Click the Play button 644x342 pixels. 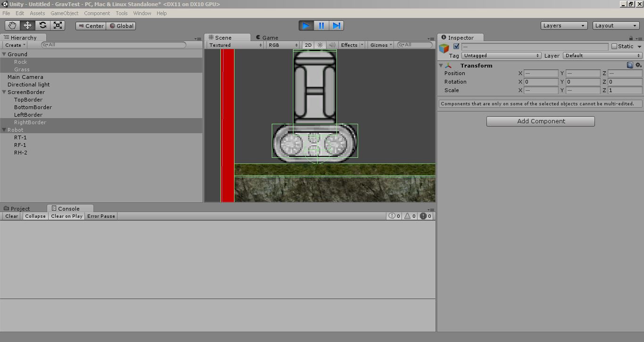306,25
